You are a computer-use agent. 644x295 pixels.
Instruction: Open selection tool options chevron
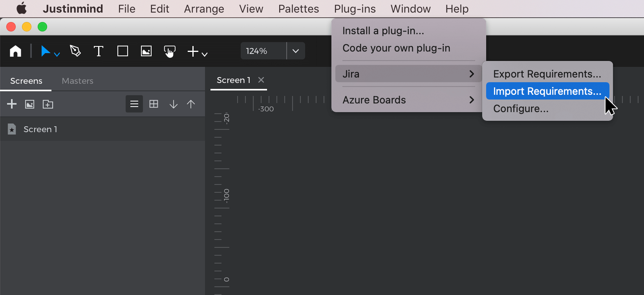(57, 54)
